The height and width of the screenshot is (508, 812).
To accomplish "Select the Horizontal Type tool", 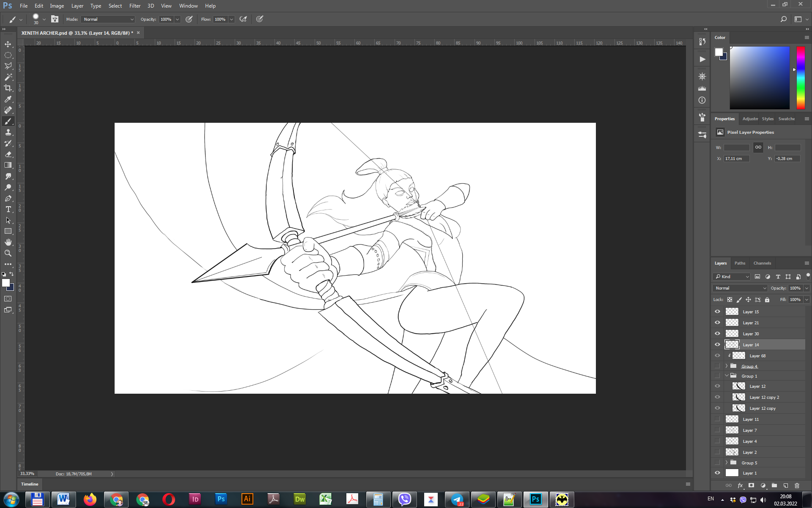I will [x=8, y=209].
